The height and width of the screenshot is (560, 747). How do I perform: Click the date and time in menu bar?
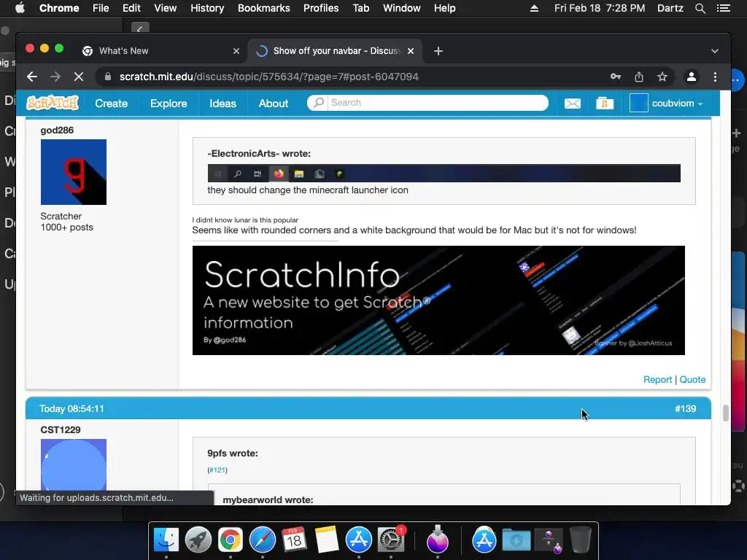(600, 8)
